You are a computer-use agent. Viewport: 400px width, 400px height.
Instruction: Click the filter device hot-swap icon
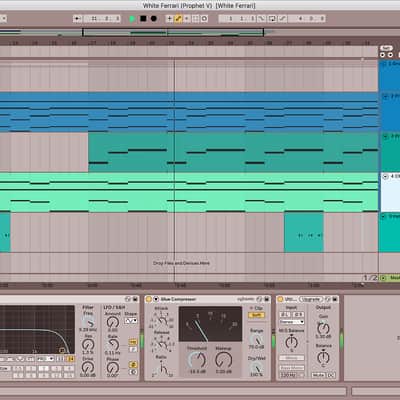click(128, 299)
